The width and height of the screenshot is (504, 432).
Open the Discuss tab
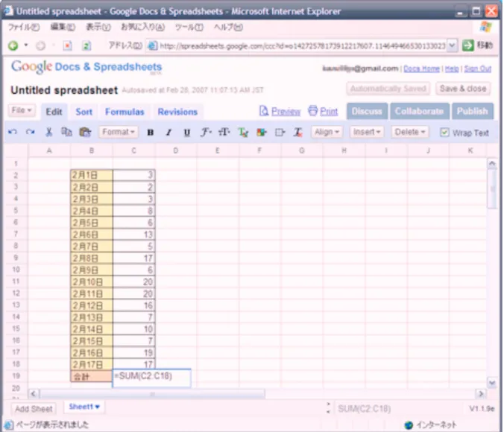[x=367, y=111]
